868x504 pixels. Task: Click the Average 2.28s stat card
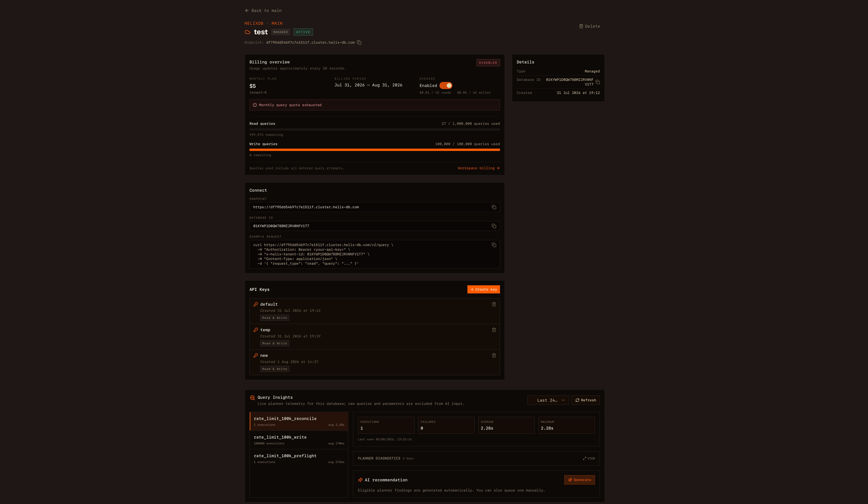[506, 425]
